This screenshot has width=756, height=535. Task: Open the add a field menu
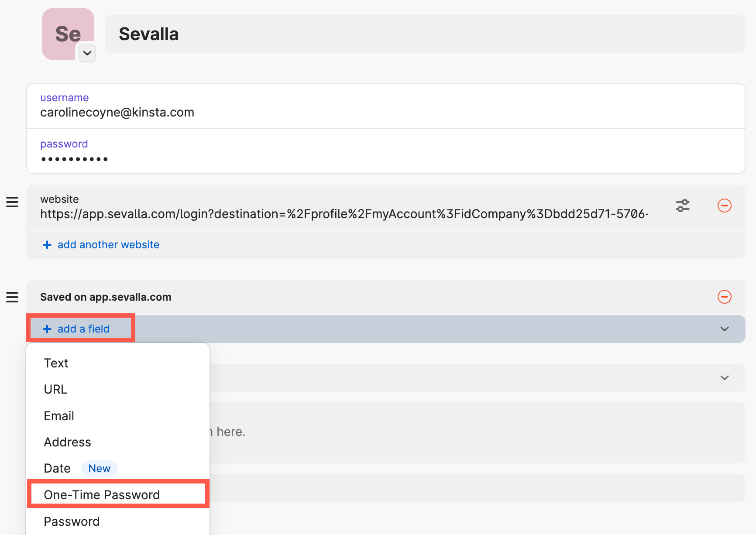tap(80, 329)
